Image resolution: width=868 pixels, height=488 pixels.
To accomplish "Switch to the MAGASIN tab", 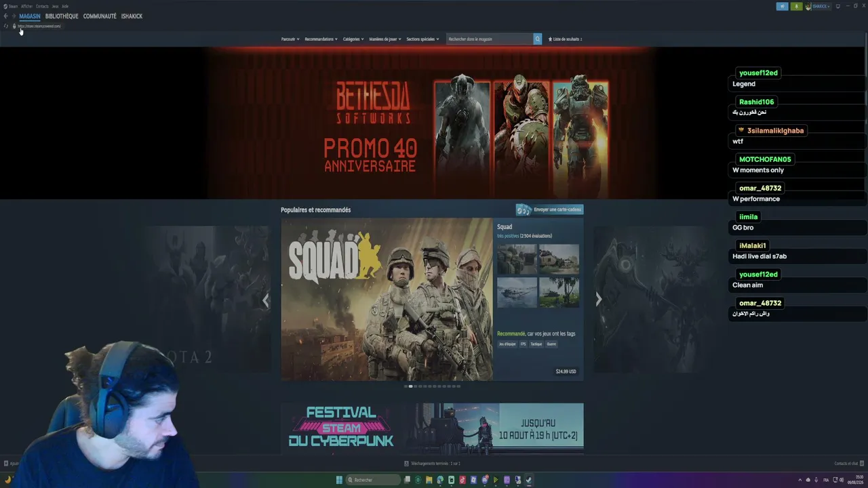I will [x=30, y=16].
